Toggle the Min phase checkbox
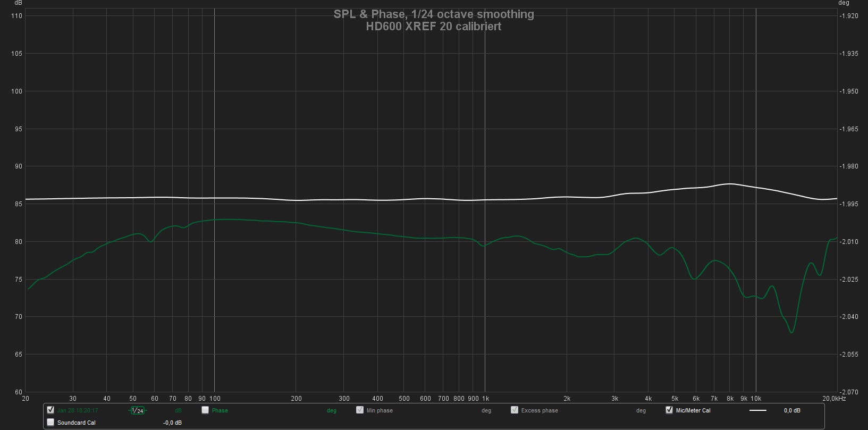 coord(360,410)
